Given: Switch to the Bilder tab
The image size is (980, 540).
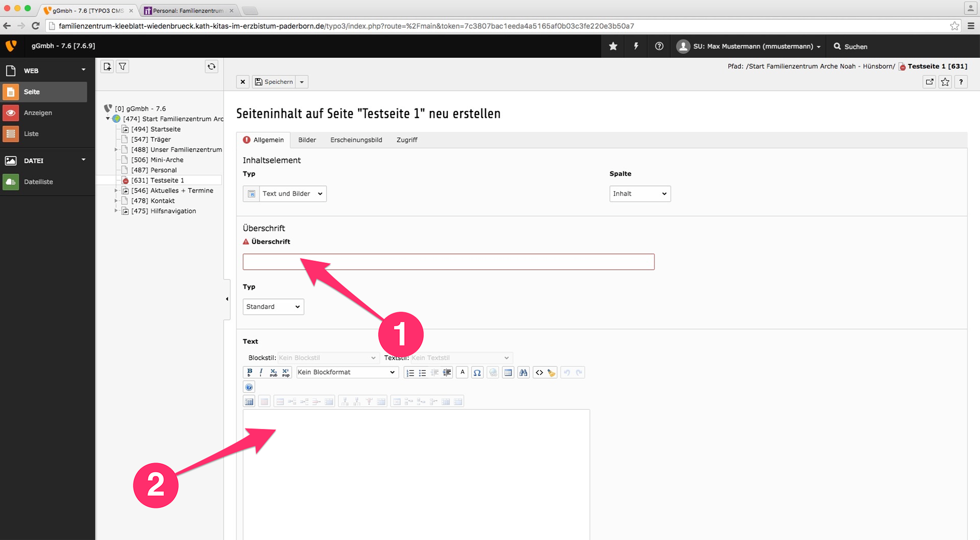Looking at the screenshot, I should coord(307,140).
